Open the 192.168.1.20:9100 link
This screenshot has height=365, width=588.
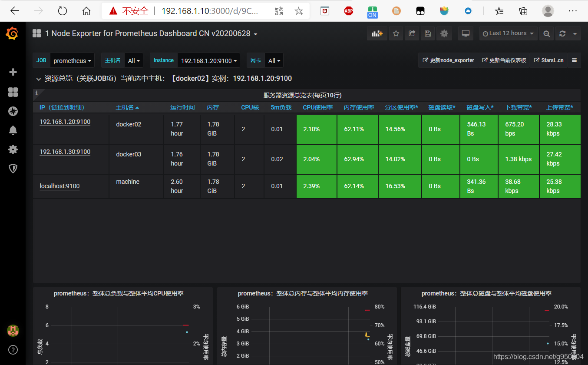(x=65, y=122)
